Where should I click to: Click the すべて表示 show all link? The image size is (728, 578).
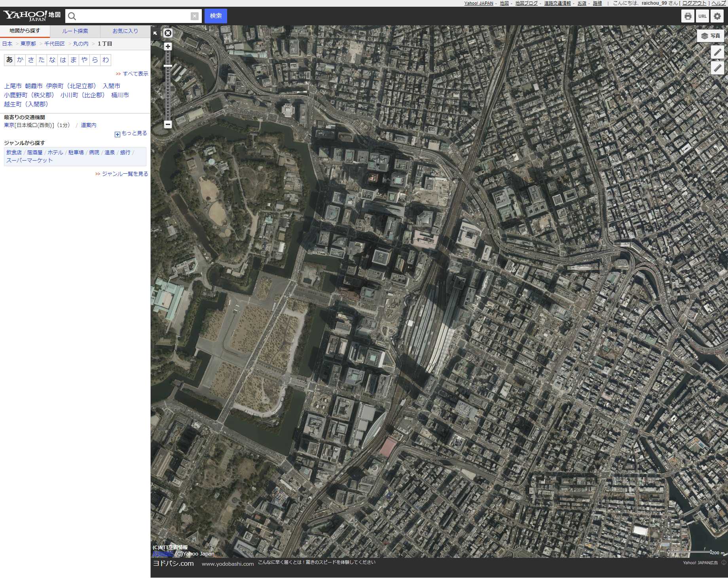tap(135, 74)
